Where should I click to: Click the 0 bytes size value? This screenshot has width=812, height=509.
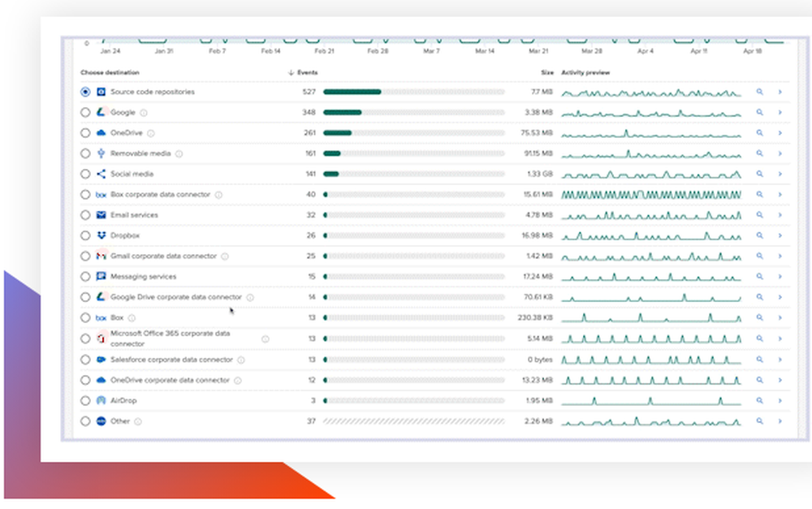540,360
